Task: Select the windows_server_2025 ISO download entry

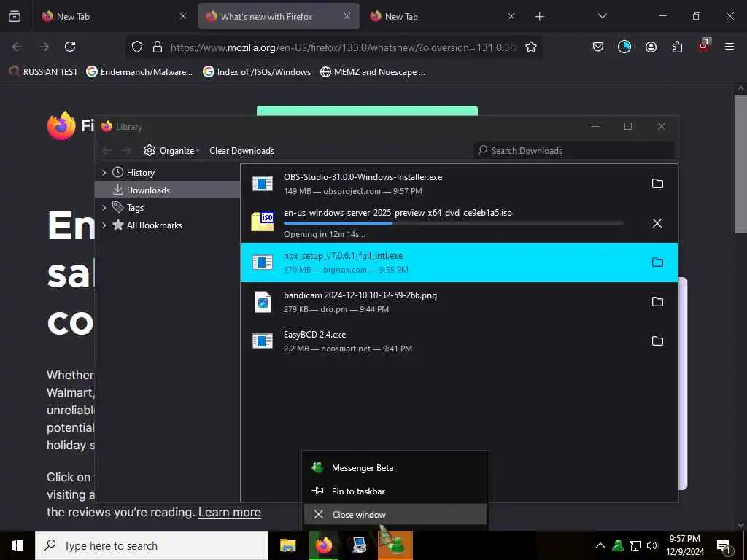Action: [x=460, y=223]
